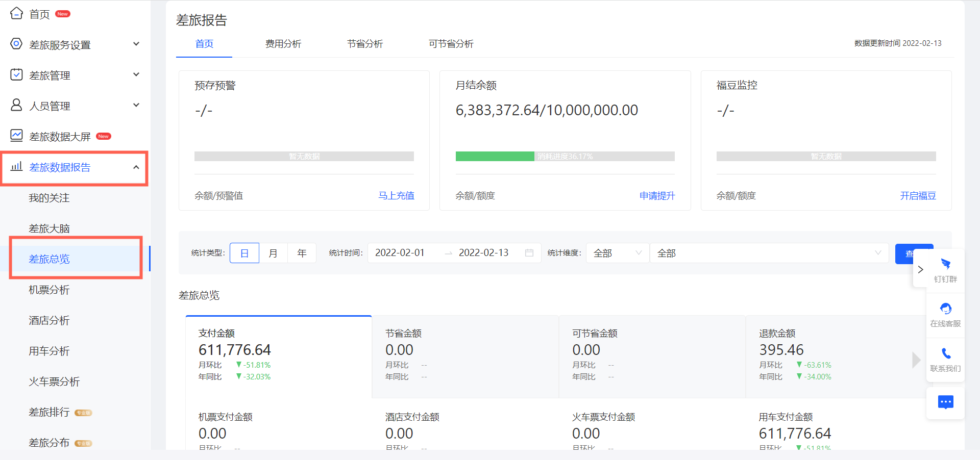Open 火车票分析 sidebar item
The height and width of the screenshot is (460, 980).
[x=54, y=381]
